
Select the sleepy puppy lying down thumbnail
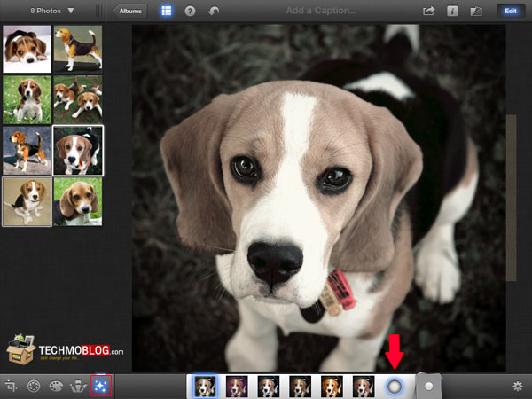27,49
